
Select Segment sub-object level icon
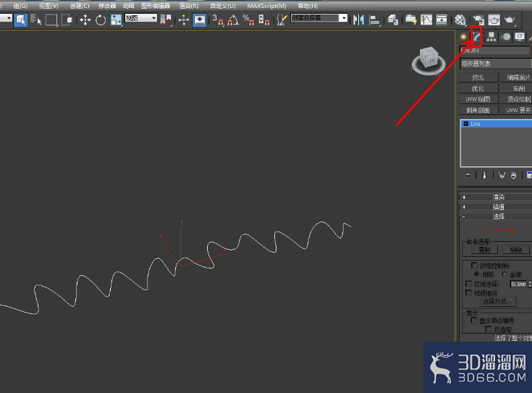[499, 229]
